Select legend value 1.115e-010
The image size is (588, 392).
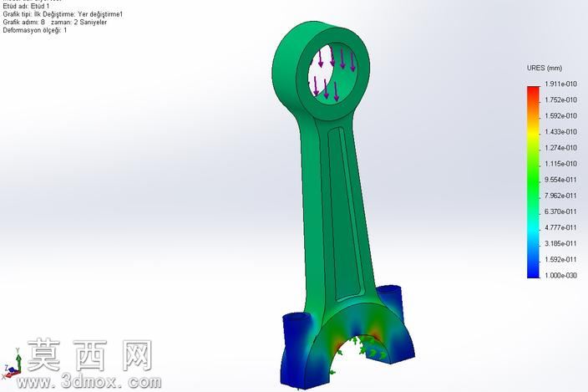(x=560, y=164)
